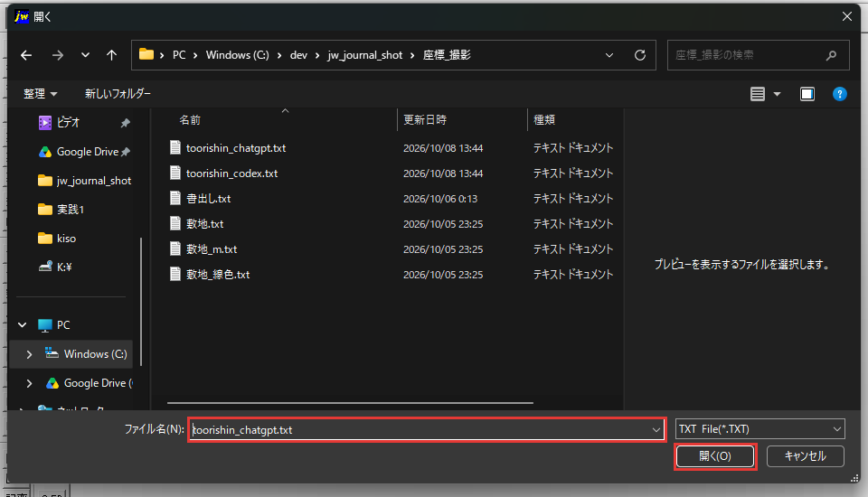Click 座標_撮影 breadcrumb segment
Viewport: 868px width, 497px height.
447,55
